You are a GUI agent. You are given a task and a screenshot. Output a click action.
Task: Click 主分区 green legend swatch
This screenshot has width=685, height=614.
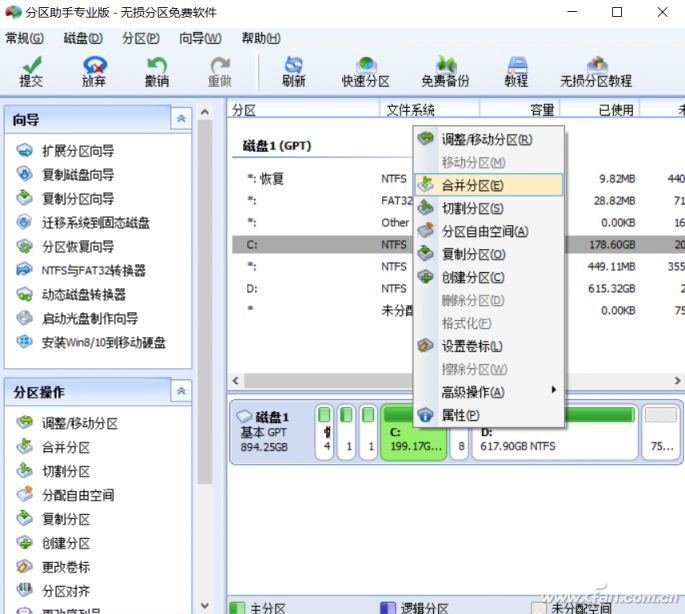point(237,608)
